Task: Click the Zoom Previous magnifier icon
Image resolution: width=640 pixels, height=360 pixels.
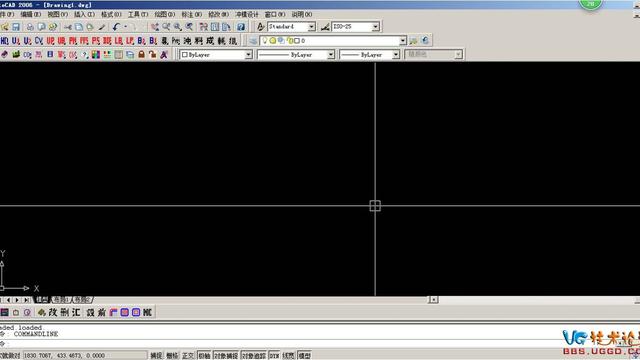Action: (189, 27)
